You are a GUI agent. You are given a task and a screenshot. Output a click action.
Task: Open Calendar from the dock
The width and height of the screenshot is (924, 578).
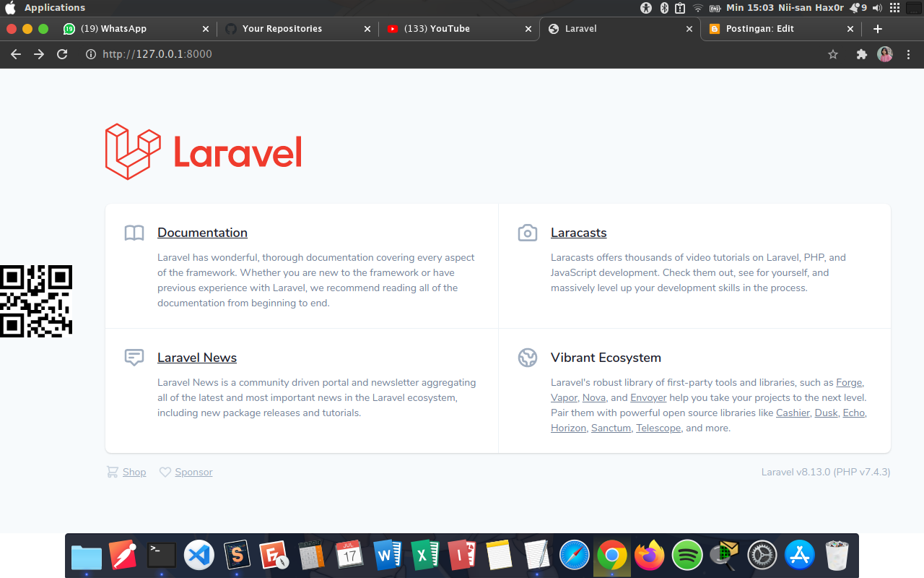tap(349, 555)
